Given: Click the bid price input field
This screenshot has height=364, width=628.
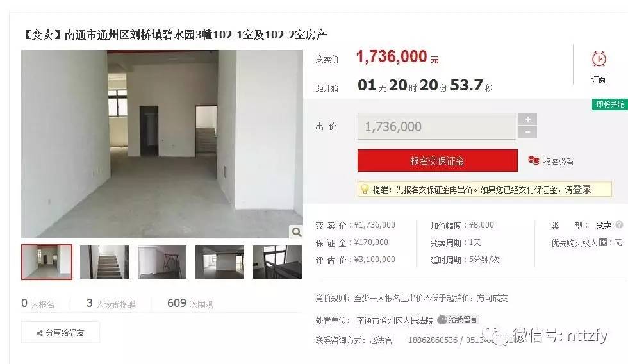Looking at the screenshot, I should [437, 126].
